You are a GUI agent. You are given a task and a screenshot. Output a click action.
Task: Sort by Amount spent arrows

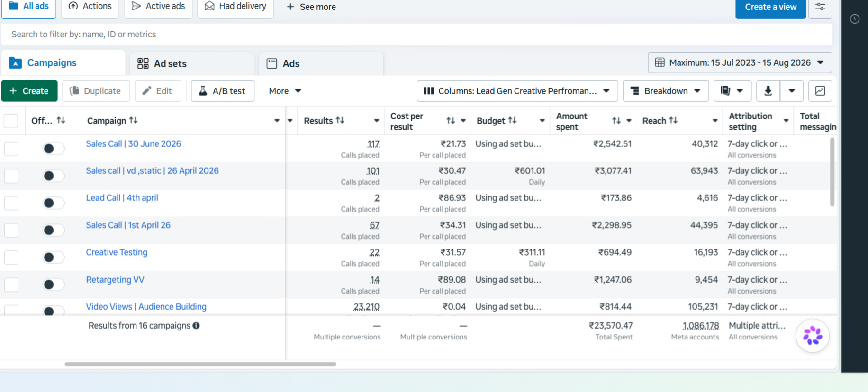pyautogui.click(x=616, y=121)
